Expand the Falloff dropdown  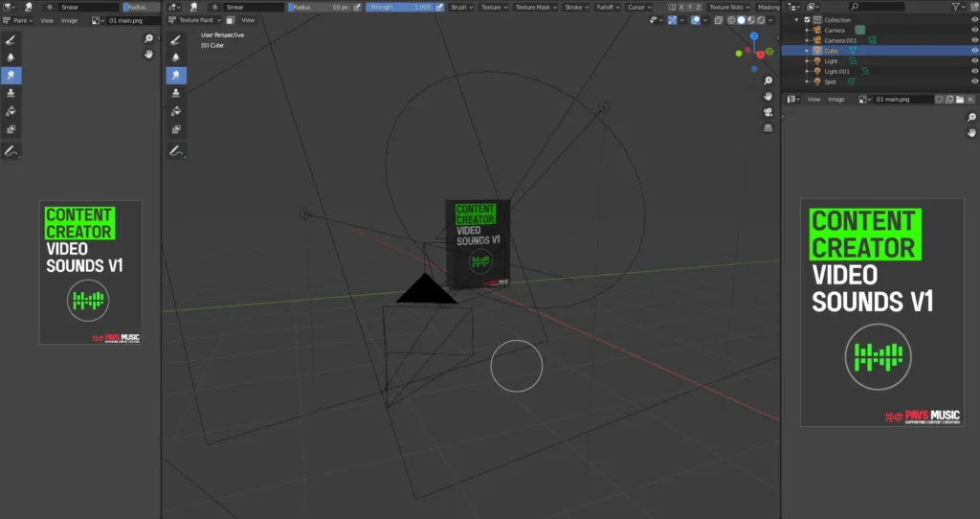[607, 7]
